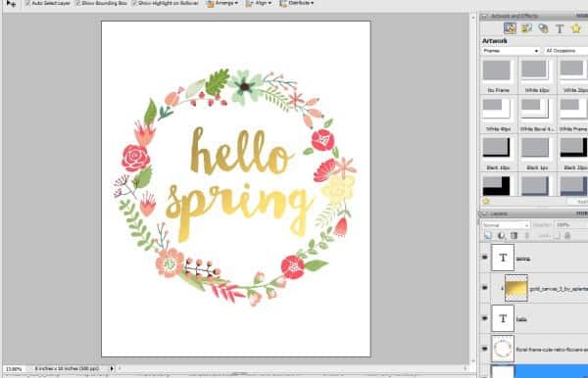This screenshot has height=378, width=588.
Task: Select the top text layer T thumbnail
Action: [503, 258]
